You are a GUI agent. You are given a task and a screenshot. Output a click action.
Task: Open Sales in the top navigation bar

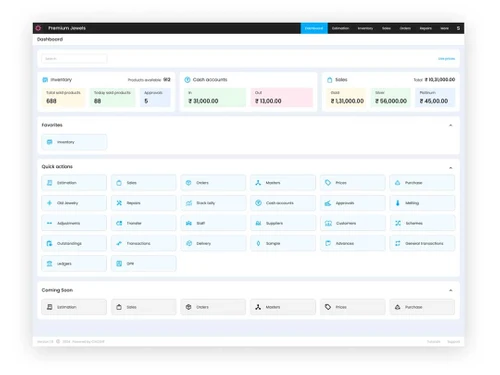click(x=386, y=28)
